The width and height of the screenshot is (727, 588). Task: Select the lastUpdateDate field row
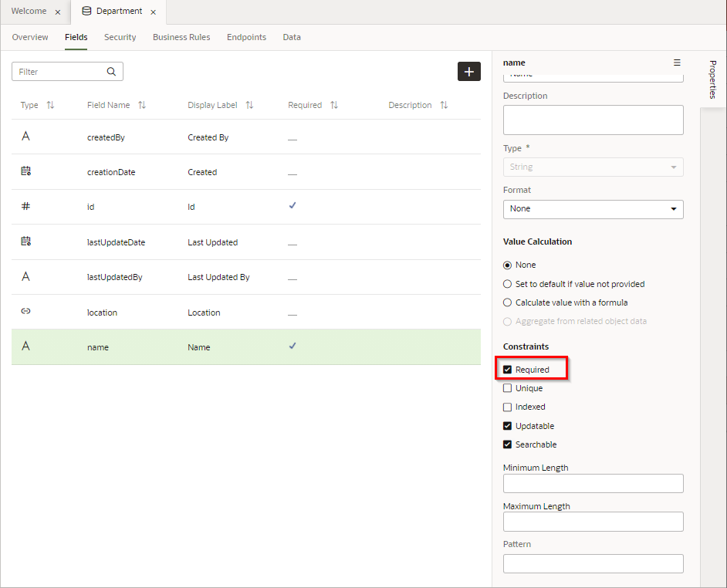[116, 242]
